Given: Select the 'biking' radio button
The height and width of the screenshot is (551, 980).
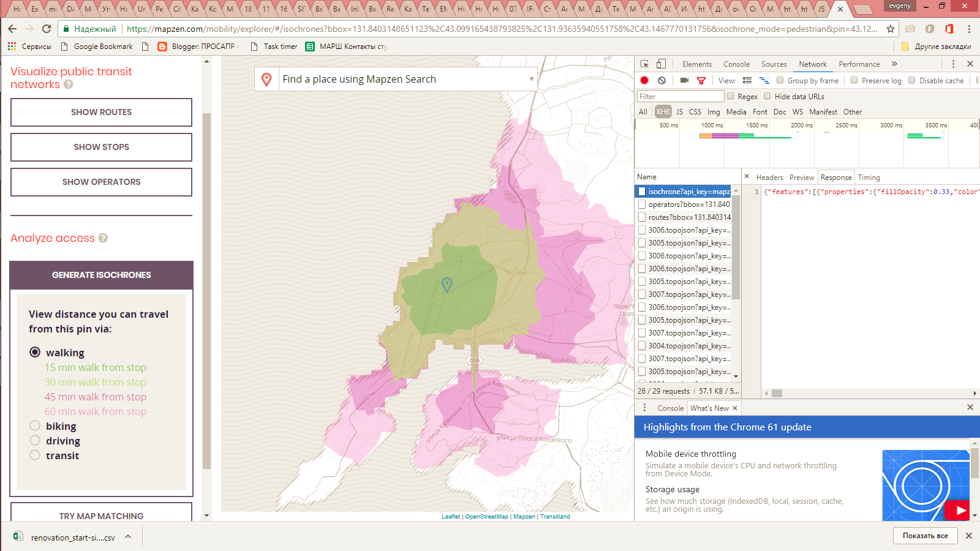Looking at the screenshot, I should (x=35, y=425).
